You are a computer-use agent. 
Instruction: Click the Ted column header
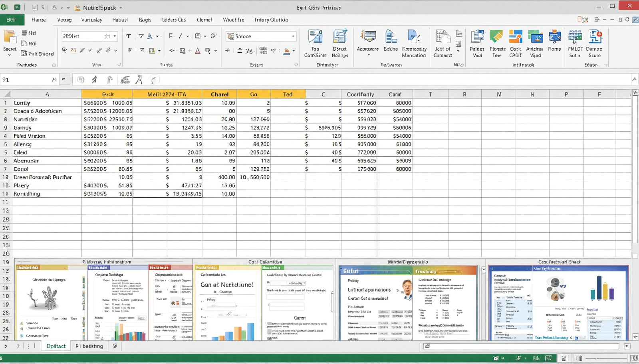(288, 94)
